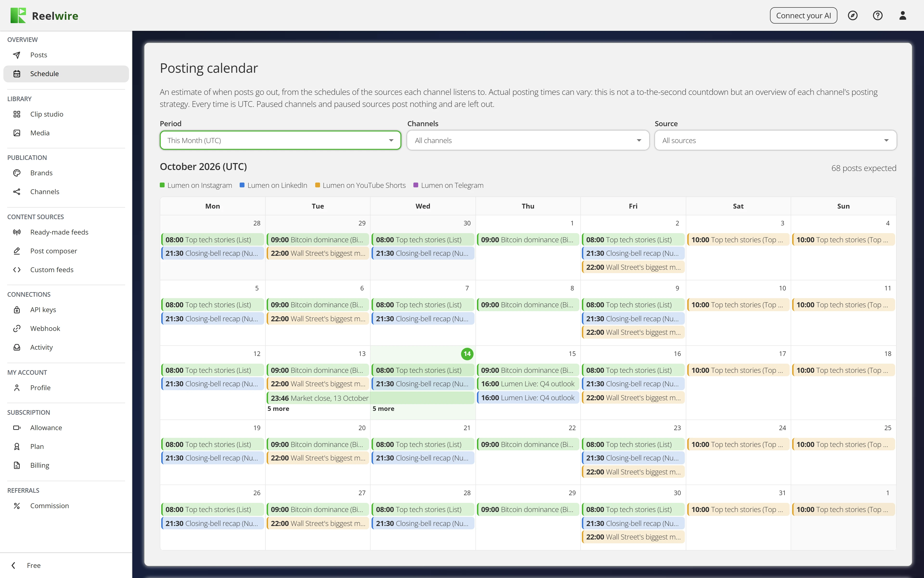Open Allowance in the sidebar
Viewport: 924px width, 578px height.
click(x=66, y=428)
